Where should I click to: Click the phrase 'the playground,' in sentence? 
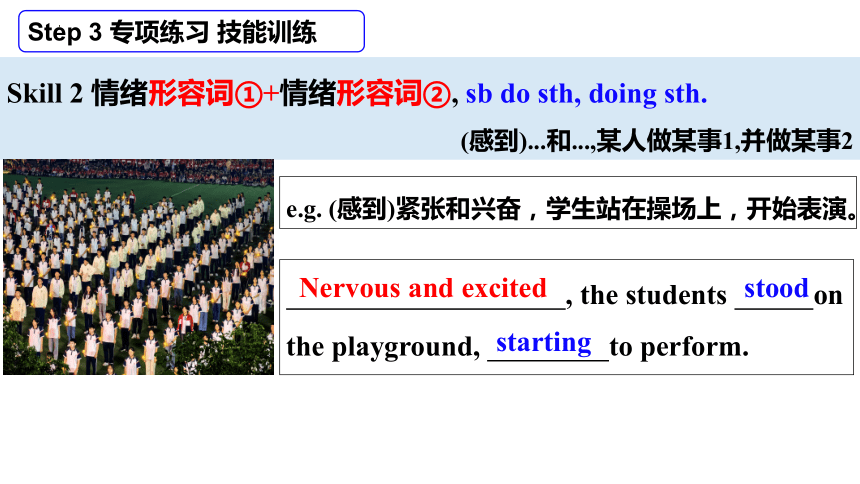tap(383, 347)
